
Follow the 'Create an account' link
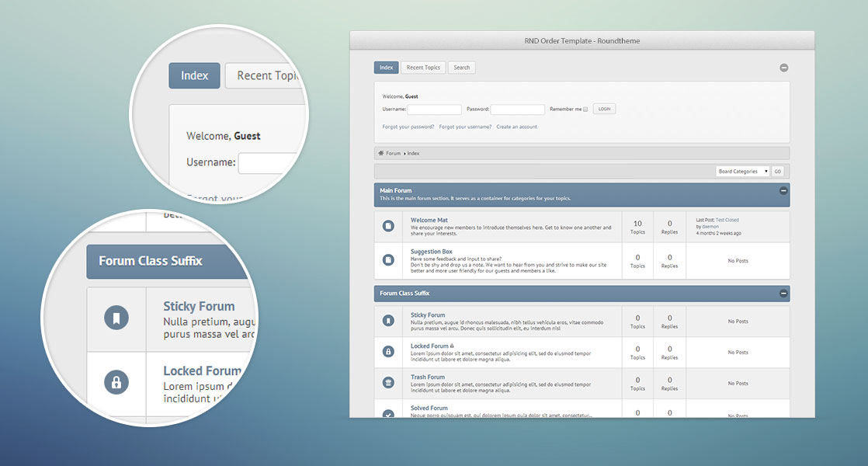(516, 127)
